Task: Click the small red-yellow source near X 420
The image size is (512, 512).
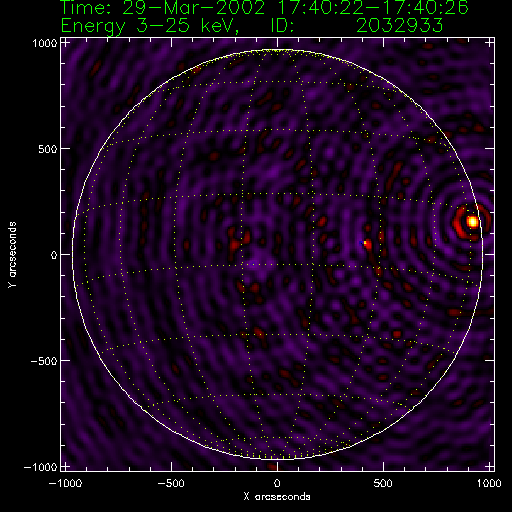Action: pyautogui.click(x=367, y=244)
